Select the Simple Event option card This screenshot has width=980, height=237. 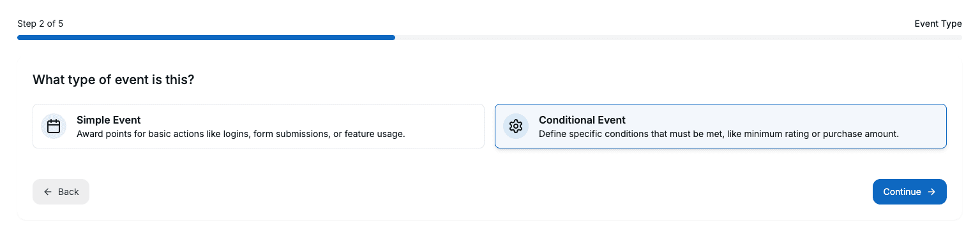coord(259,126)
